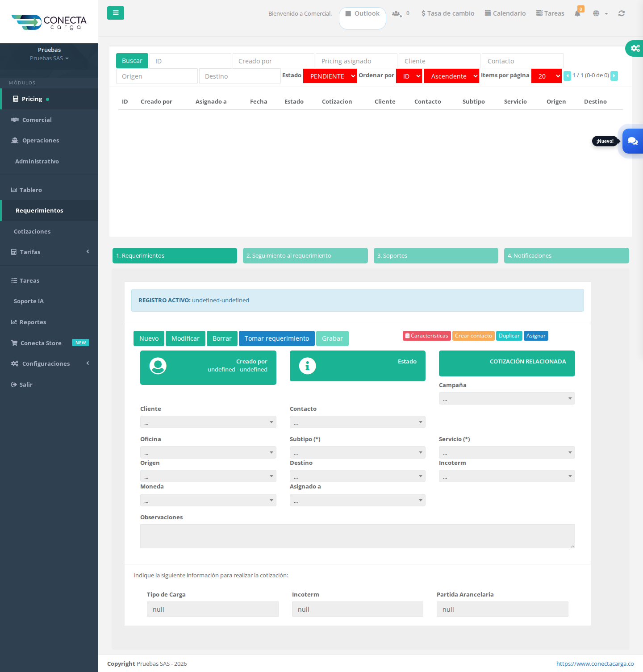This screenshot has width=643, height=672.
Task: Open the notifications bell icon
Action: click(577, 13)
